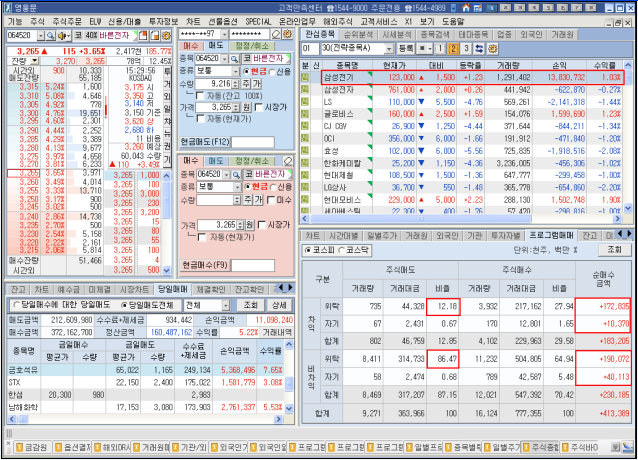Click the speaker sound alert icon in quote panel
The height and width of the screenshot is (460, 638).
(x=63, y=36)
